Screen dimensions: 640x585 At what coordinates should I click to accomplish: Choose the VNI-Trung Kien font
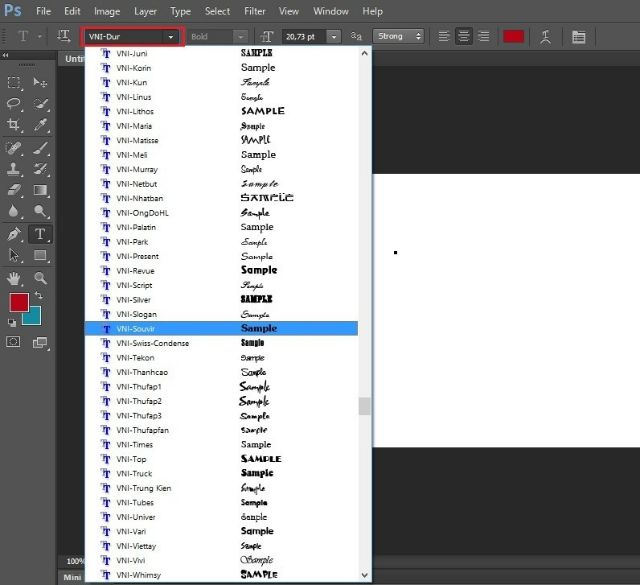[221, 488]
